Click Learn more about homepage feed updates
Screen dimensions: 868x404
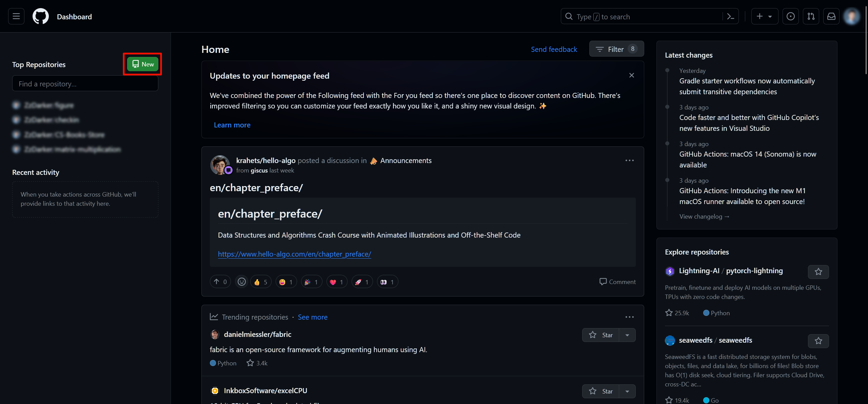[x=232, y=124]
